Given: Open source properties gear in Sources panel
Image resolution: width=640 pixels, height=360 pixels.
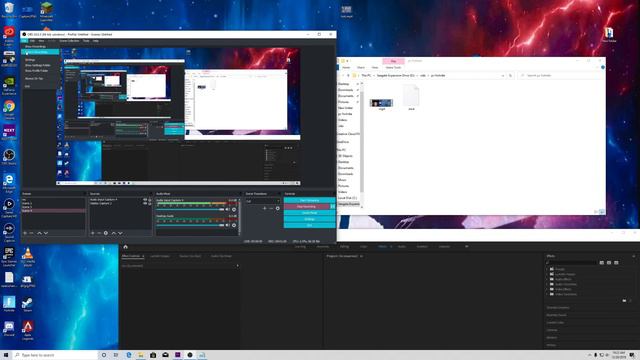Looking at the screenshot, I should [106, 233].
